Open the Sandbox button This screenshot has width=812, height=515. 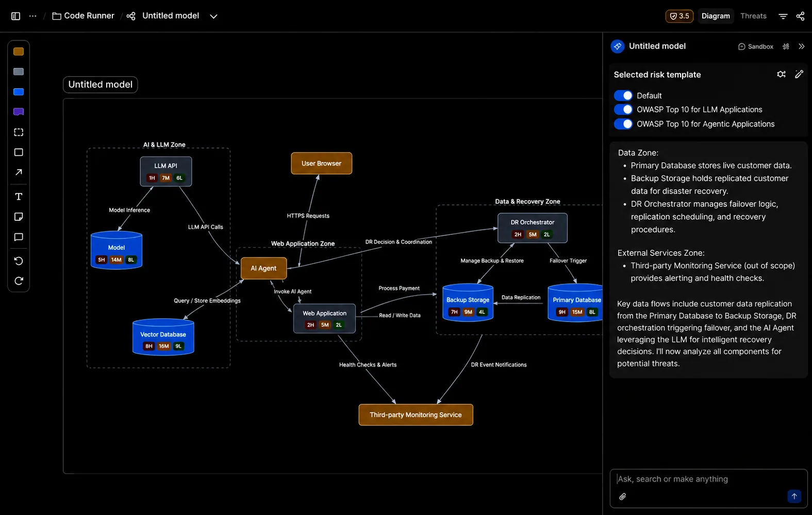(x=756, y=46)
